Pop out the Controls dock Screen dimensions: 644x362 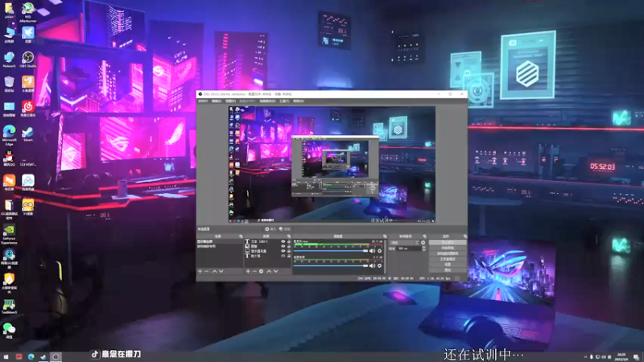(464, 237)
